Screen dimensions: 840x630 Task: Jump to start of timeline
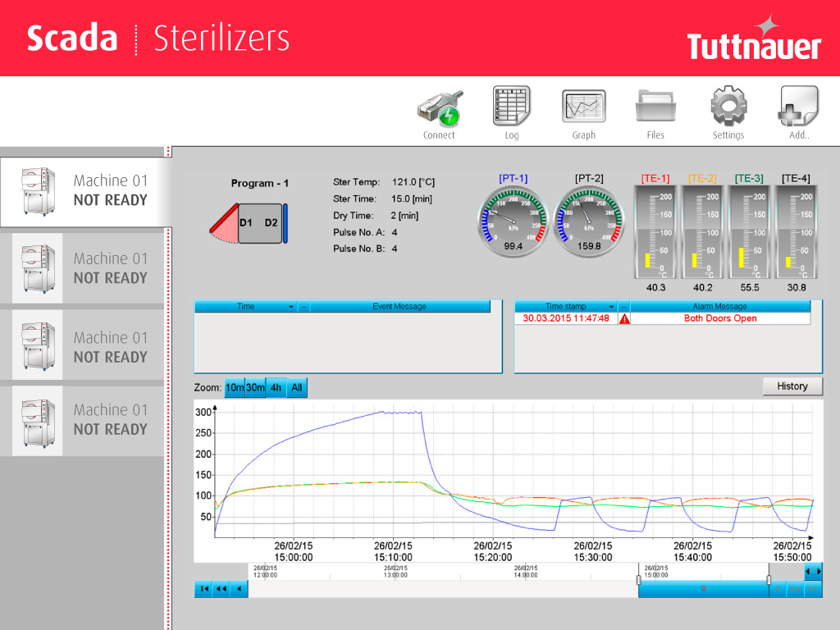click(x=204, y=589)
